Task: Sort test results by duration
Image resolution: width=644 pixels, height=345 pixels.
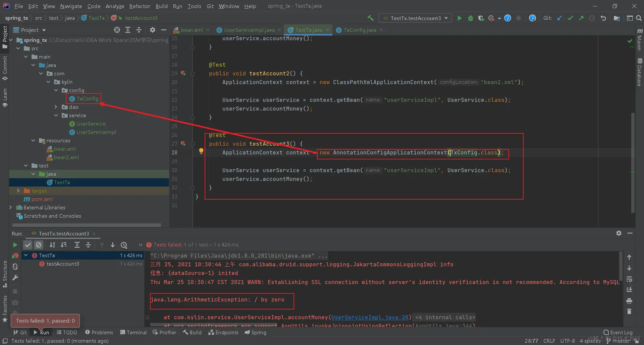Action: (x=63, y=245)
